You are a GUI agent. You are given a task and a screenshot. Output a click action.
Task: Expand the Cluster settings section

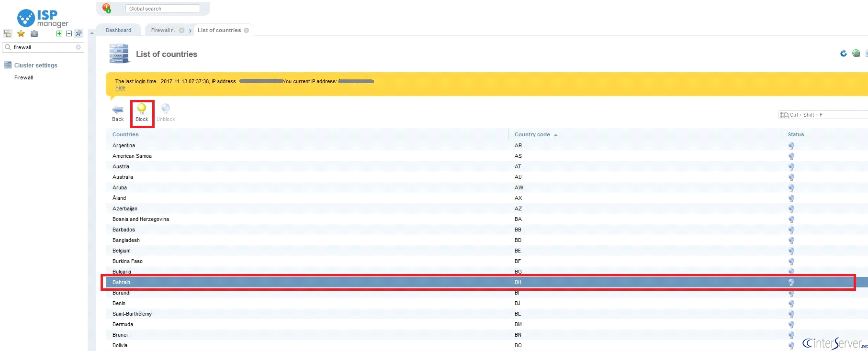click(35, 66)
